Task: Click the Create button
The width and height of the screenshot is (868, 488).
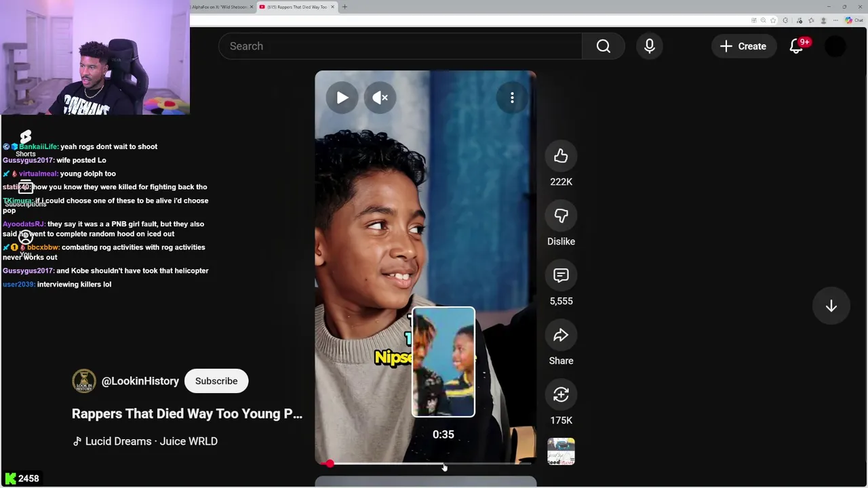Action: (x=743, y=46)
